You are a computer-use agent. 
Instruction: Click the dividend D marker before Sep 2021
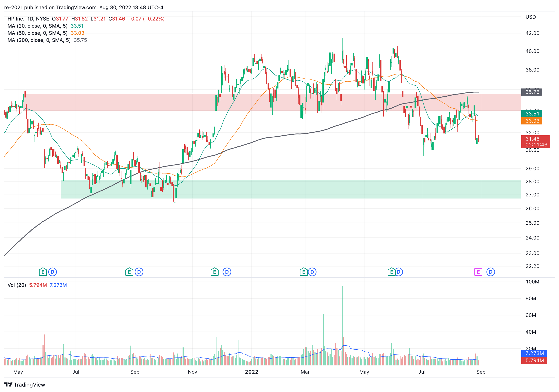(x=139, y=272)
